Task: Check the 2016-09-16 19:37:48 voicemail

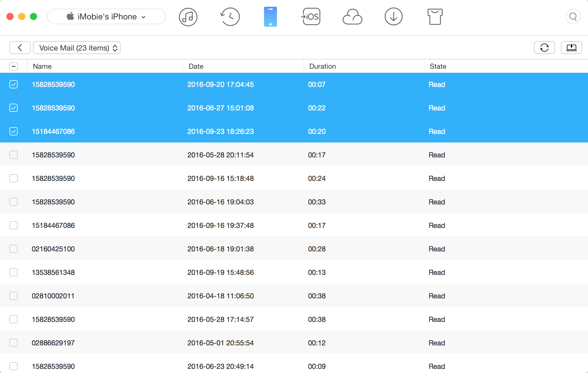Action: [x=14, y=225]
